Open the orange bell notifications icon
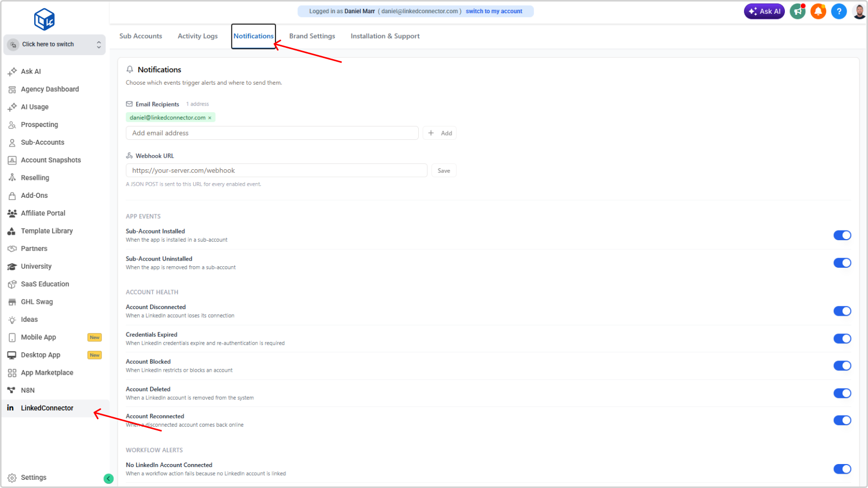The image size is (868, 488). tap(818, 11)
